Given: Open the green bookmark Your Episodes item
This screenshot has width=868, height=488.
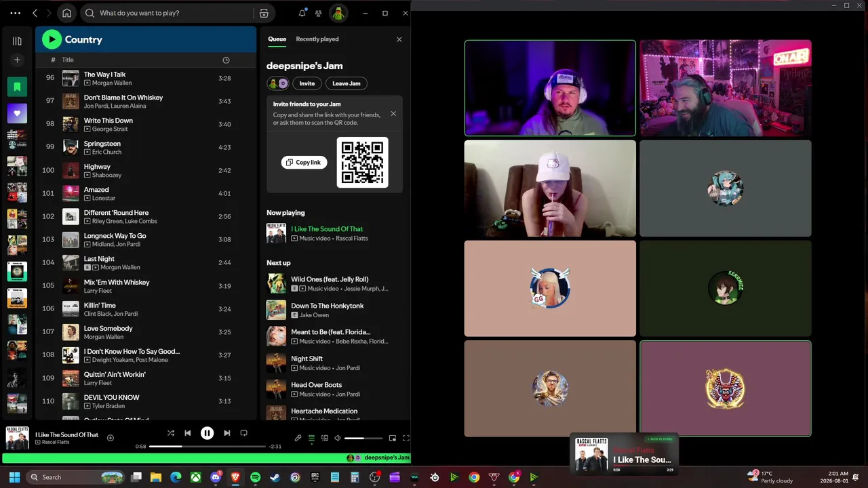Looking at the screenshot, I should pos(17,87).
